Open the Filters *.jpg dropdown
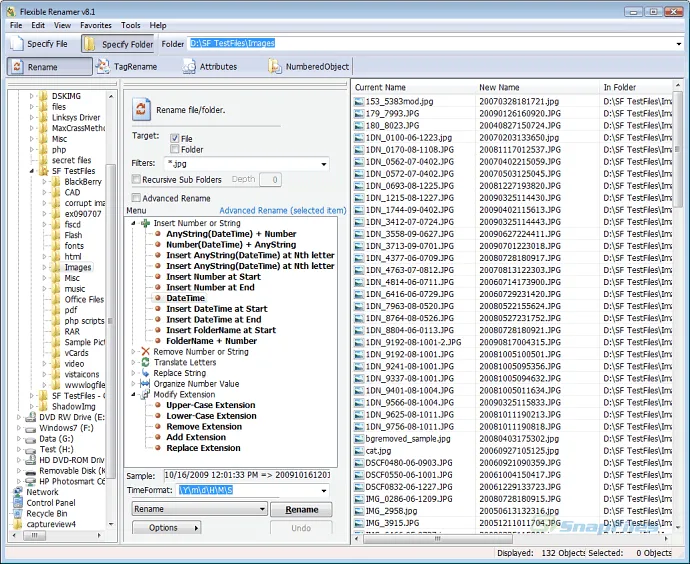The image size is (690, 564). tap(324, 164)
